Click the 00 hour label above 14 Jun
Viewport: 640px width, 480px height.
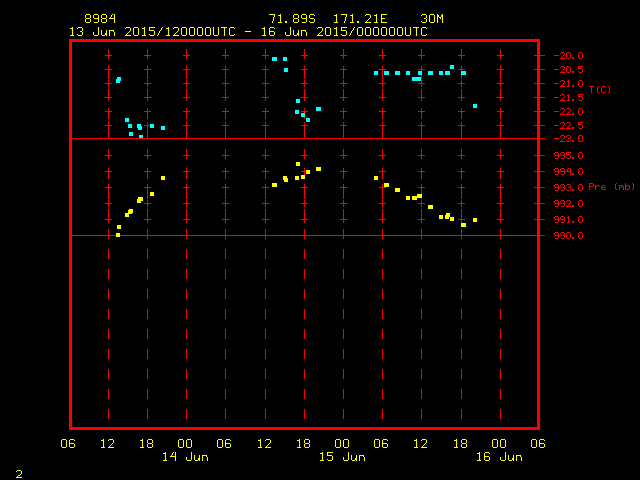[185, 444]
